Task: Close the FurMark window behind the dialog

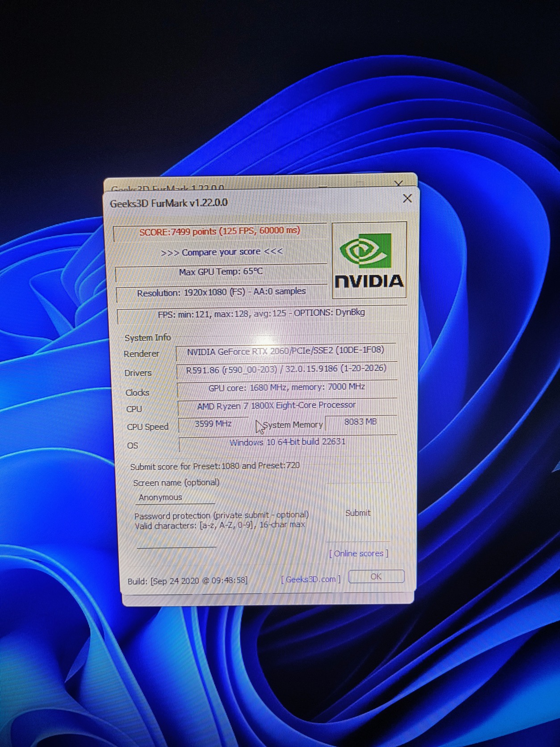Action: click(399, 183)
